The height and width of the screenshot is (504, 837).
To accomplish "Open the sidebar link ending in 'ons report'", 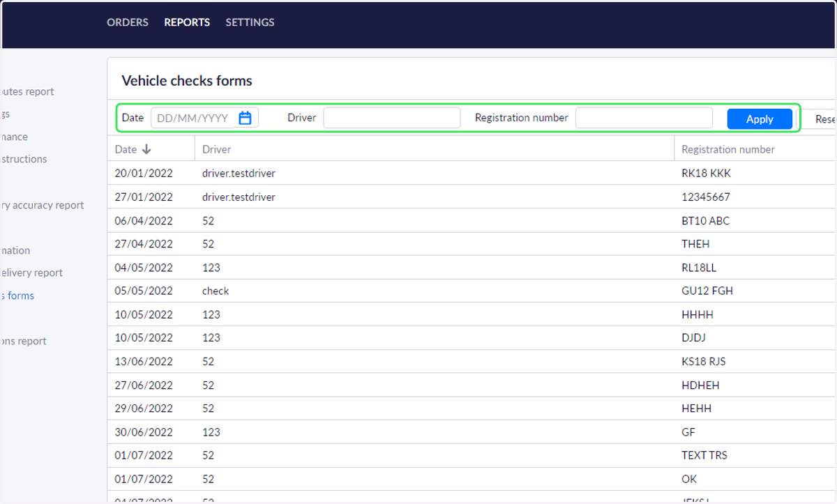I will point(23,341).
